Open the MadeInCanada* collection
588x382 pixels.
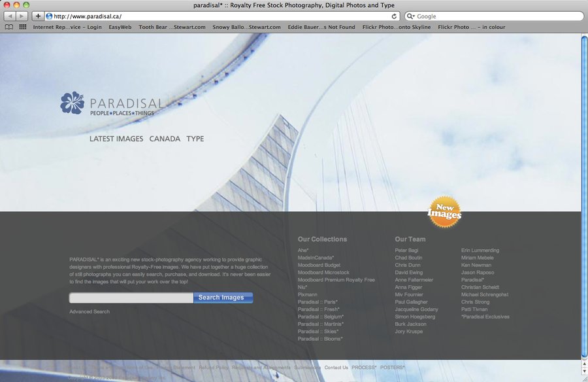point(316,258)
